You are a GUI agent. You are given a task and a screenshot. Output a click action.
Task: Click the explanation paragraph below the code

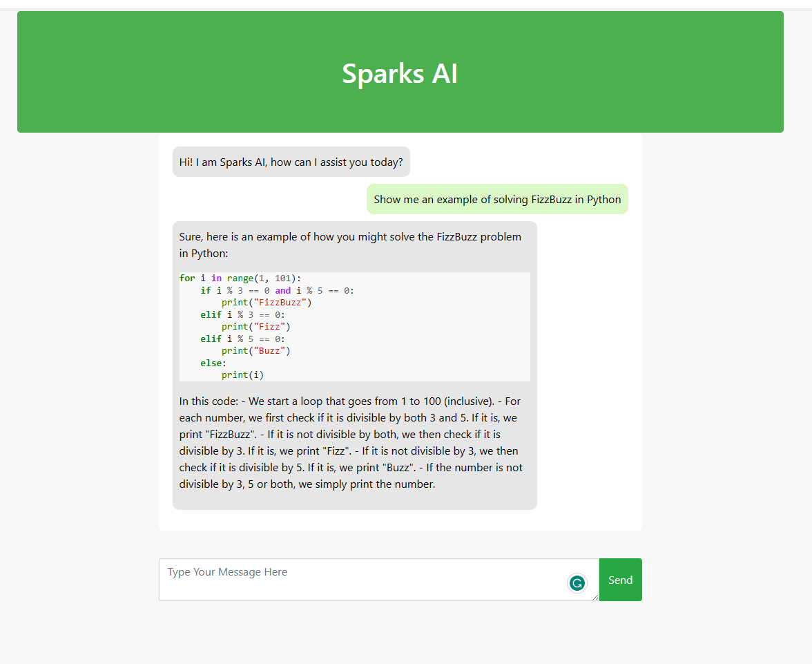tap(350, 442)
